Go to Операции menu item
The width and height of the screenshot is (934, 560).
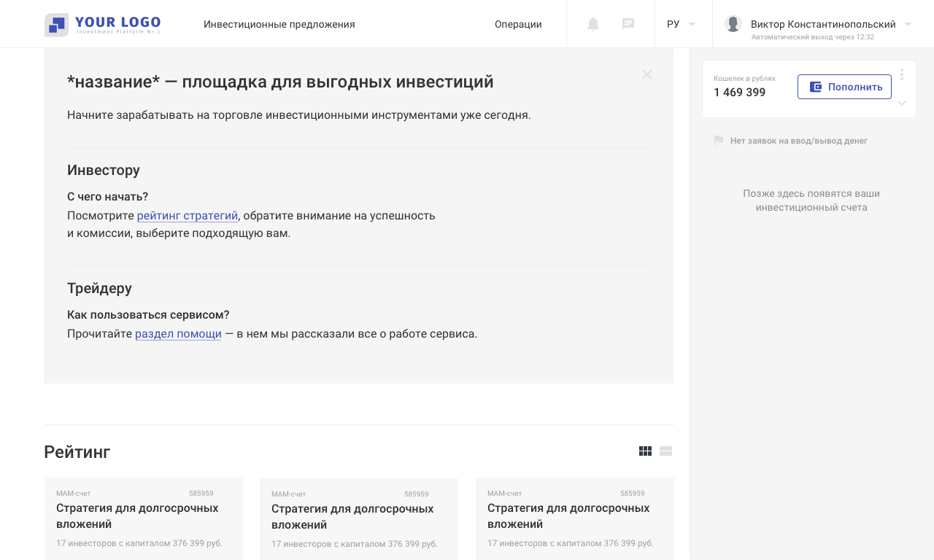click(x=518, y=24)
